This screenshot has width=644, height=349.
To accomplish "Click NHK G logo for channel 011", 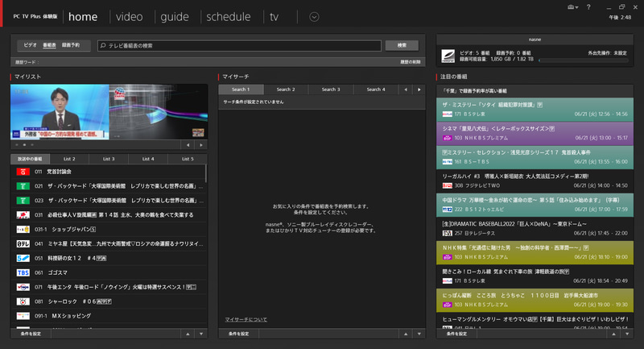I will click(x=23, y=172).
